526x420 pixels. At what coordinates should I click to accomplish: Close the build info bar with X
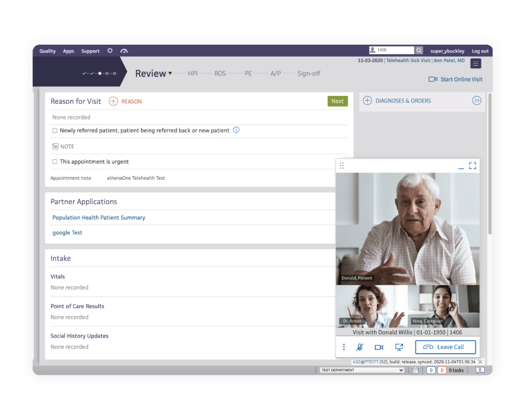point(480,362)
